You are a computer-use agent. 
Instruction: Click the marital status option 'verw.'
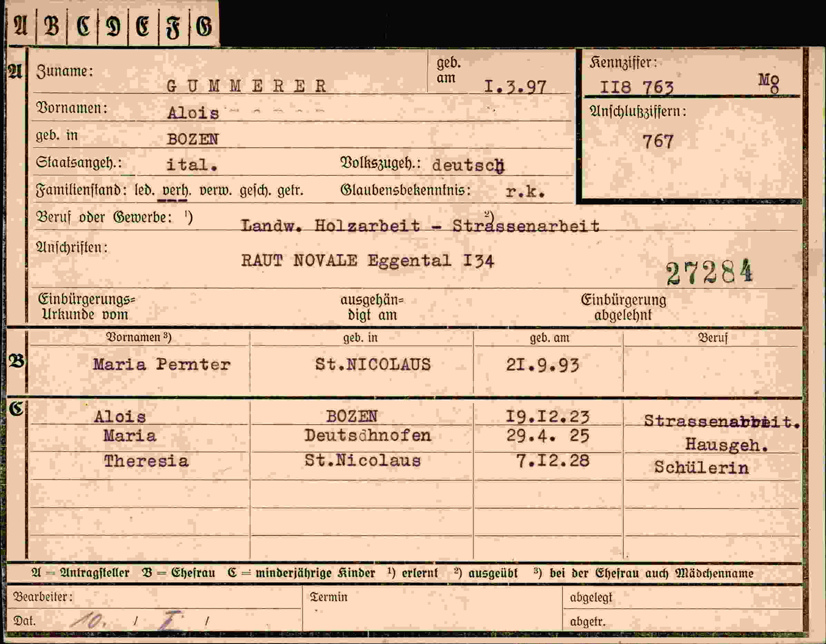pyautogui.click(x=216, y=190)
